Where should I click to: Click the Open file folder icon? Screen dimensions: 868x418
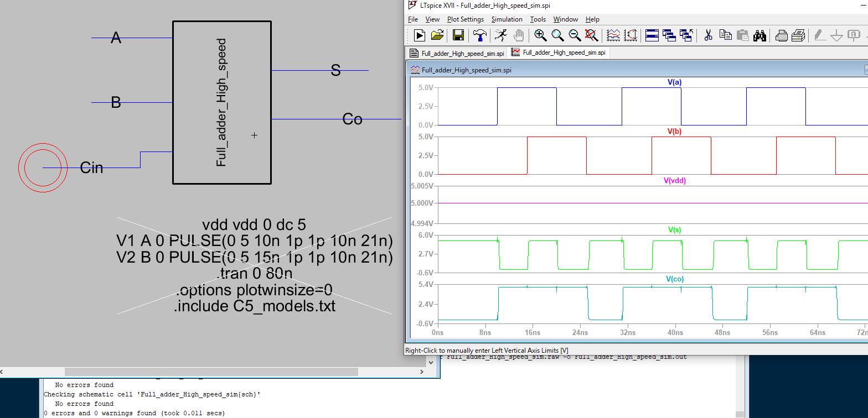pyautogui.click(x=437, y=35)
